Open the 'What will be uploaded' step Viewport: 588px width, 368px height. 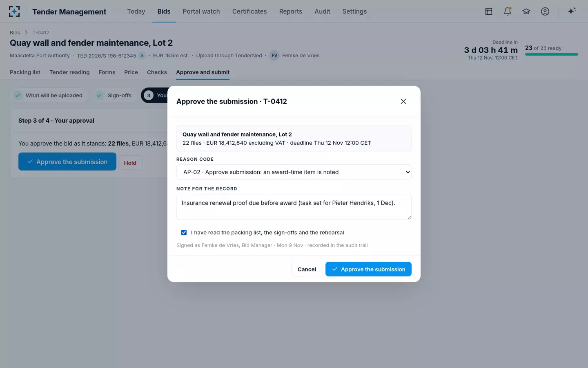(x=49, y=95)
